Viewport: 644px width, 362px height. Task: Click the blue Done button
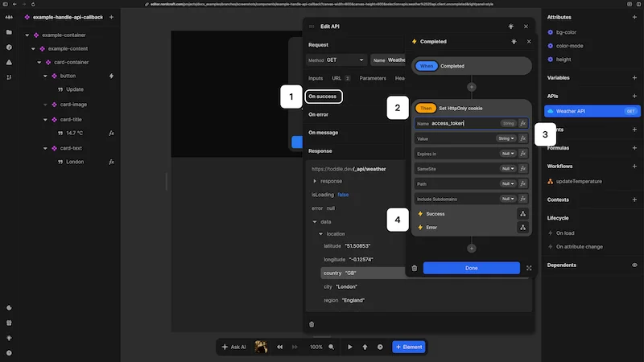pos(472,268)
